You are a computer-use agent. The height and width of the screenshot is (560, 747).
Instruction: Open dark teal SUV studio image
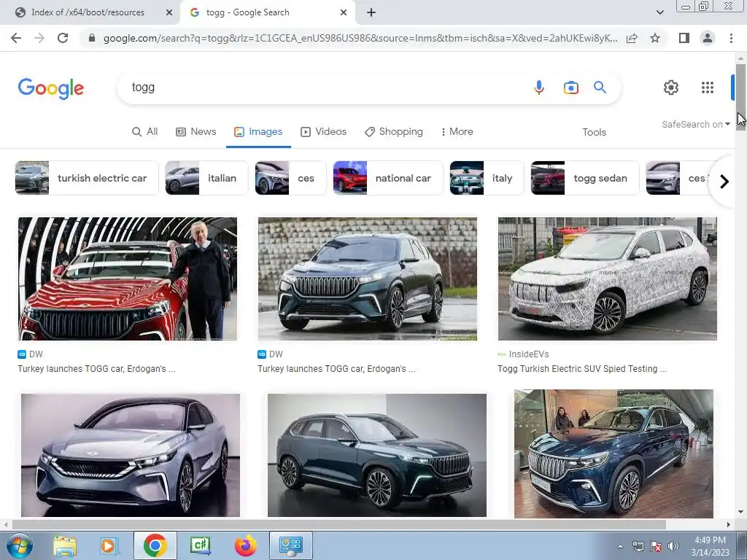pos(377,455)
